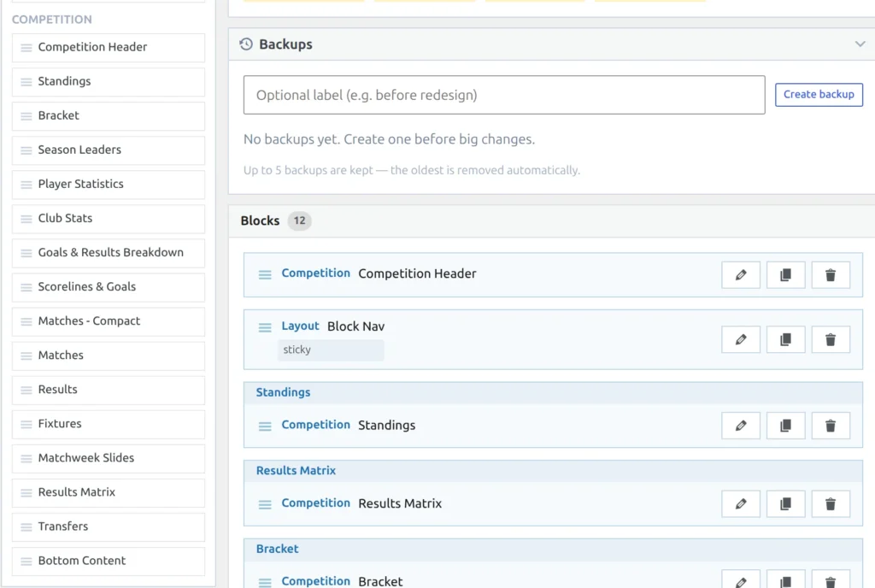Edit the Block Nav layout block
Viewport: 875px width, 588px height.
(741, 339)
